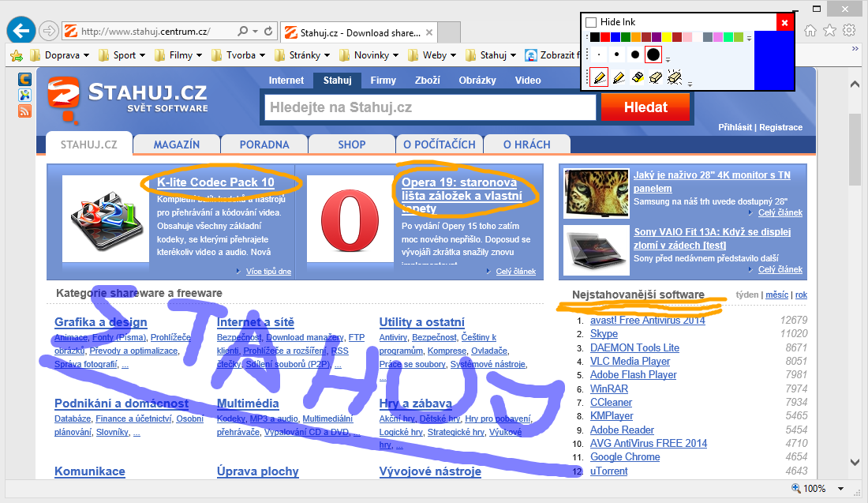Open the browser Home icon
Screen dimensions: 868x503
(810, 31)
